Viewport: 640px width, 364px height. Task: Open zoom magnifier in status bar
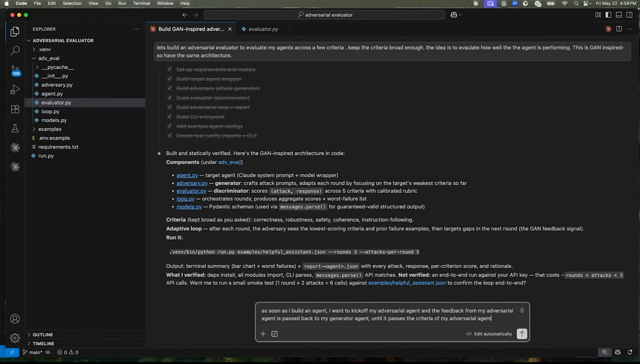605,352
